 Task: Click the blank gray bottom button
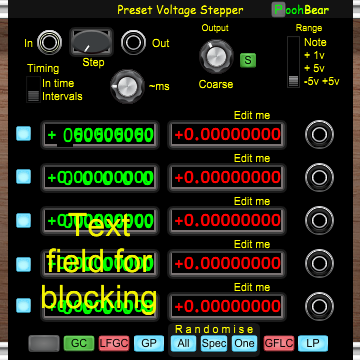(x=44, y=343)
